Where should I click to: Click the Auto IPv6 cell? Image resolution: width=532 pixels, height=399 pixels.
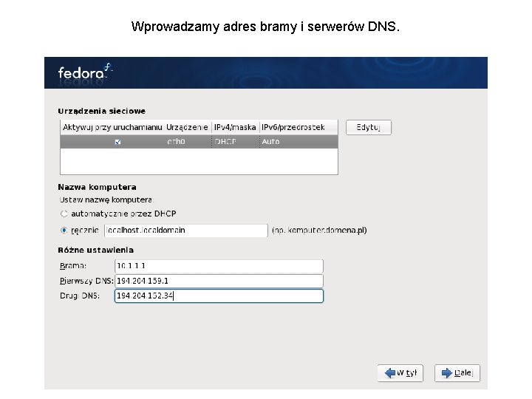pos(270,142)
